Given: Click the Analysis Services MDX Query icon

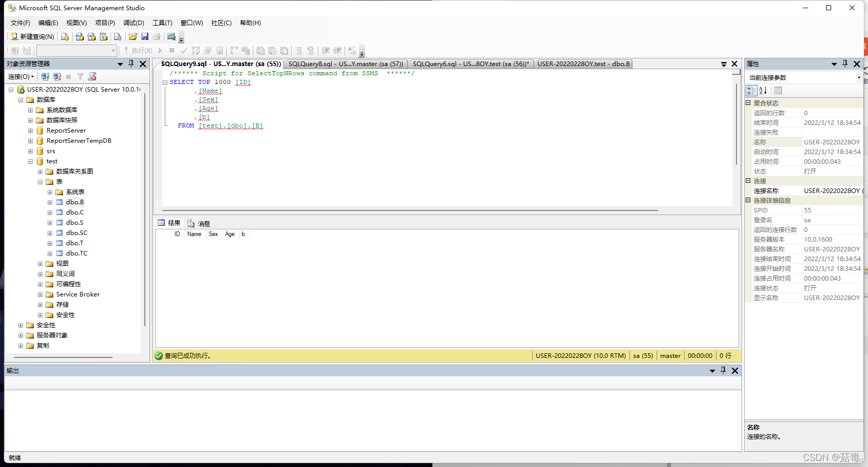Looking at the screenshot, I should [x=79, y=36].
